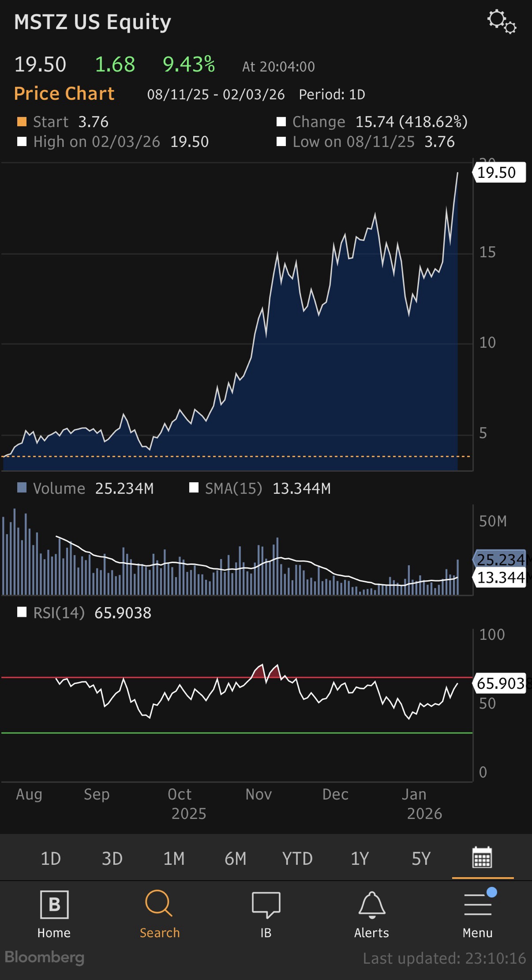Open Alerts bell icon
Screen dimensions: 532x980
(x=372, y=905)
